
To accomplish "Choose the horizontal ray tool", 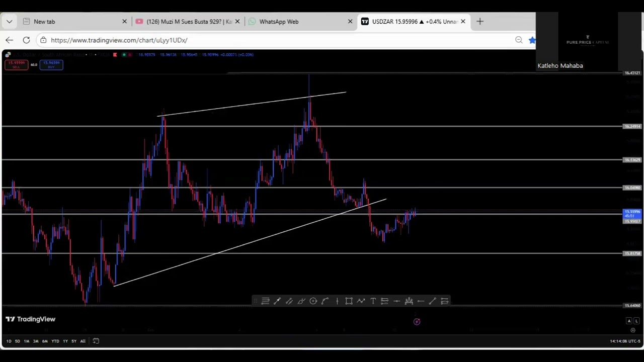I will pyautogui.click(x=421, y=301).
